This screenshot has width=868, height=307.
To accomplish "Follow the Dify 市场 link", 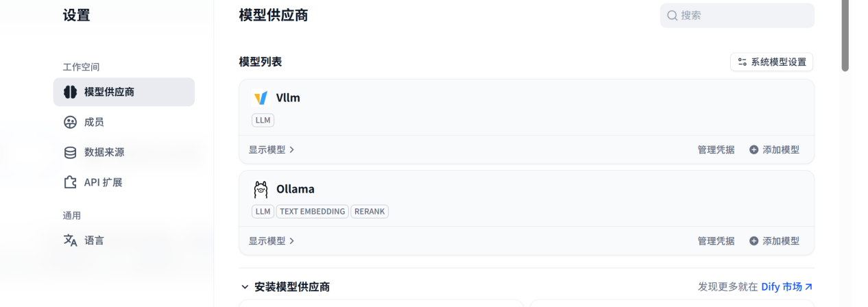I will (x=787, y=286).
